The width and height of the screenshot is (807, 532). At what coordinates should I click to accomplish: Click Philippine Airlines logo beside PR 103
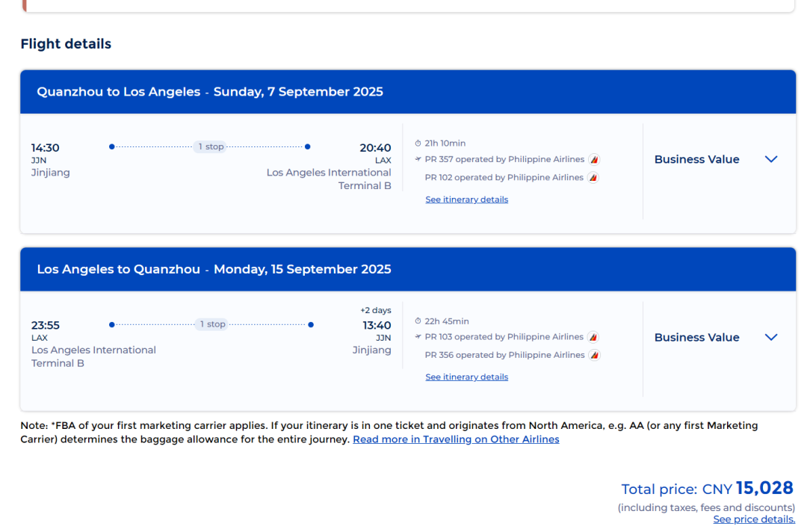pos(594,337)
